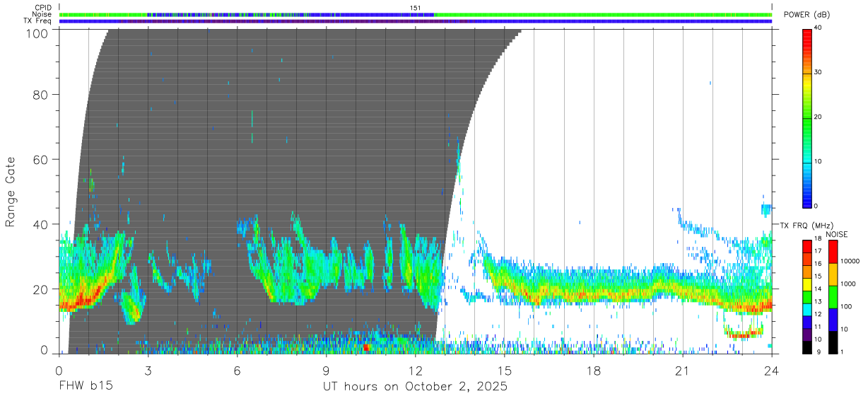Click the Range Gate axis title
868x401 pixels.
pos(11,192)
